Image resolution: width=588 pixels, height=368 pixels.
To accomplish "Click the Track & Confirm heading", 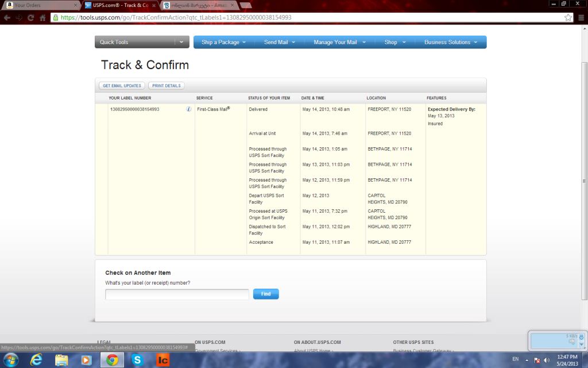I will tap(145, 65).
